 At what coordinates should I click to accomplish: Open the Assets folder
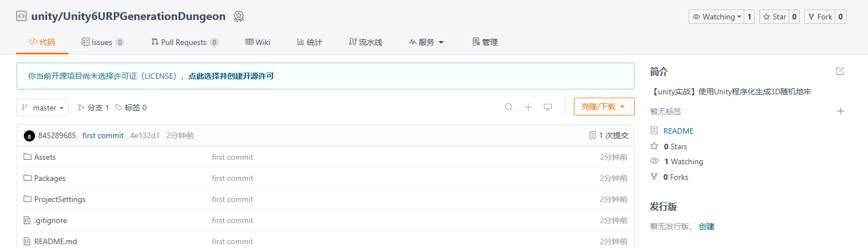coord(45,157)
